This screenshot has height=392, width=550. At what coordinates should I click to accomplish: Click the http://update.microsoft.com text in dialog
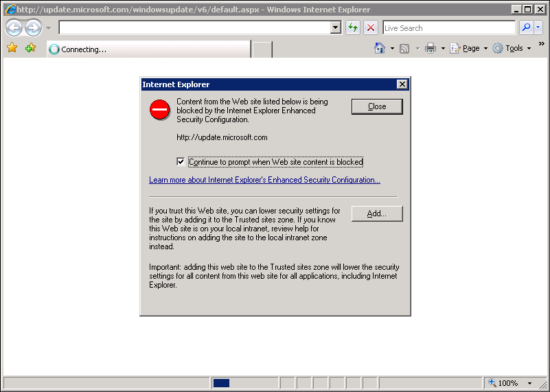coord(222,137)
